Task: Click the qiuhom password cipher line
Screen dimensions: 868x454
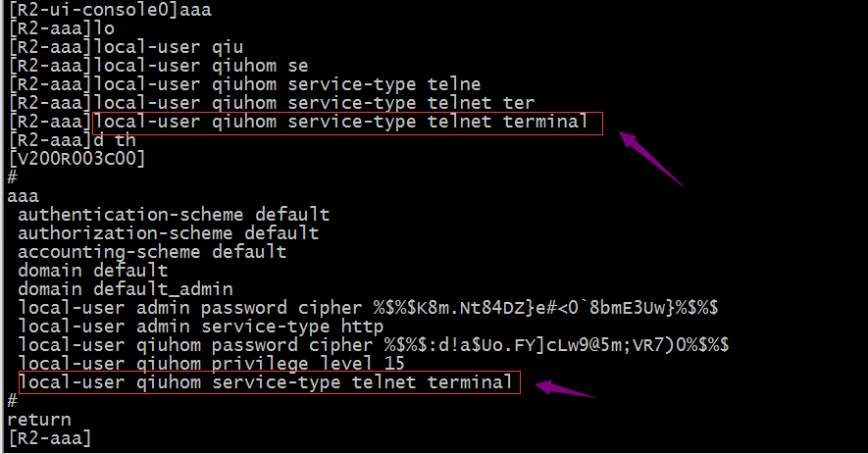Action: [x=374, y=345]
